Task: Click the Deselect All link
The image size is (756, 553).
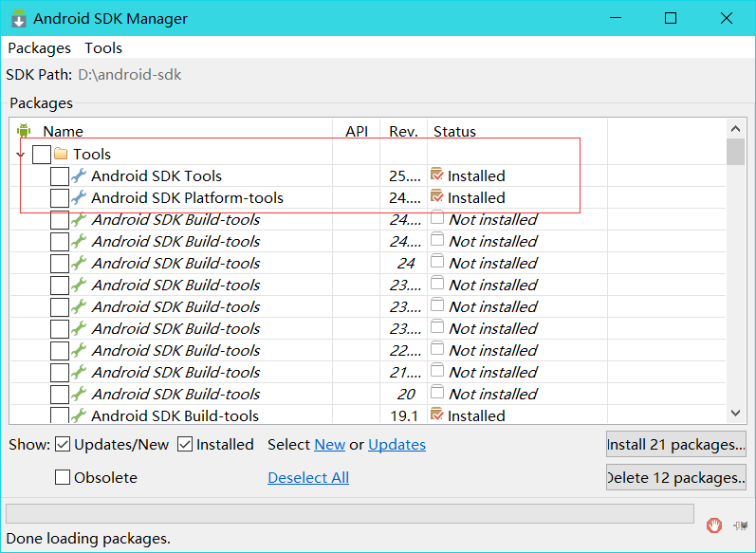Action: [x=307, y=478]
